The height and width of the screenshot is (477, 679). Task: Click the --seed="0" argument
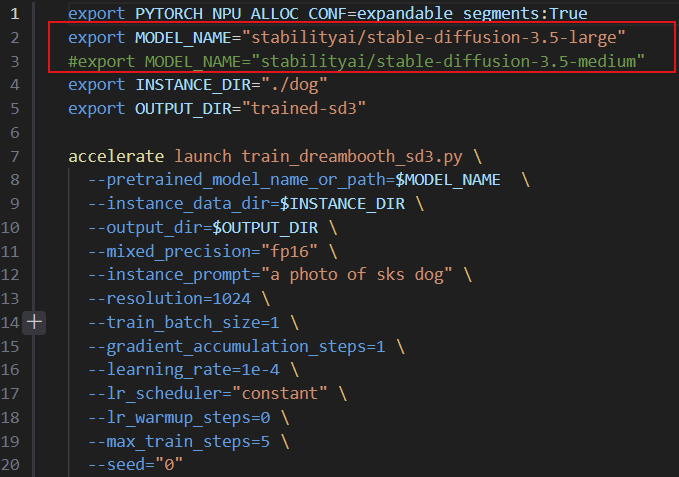pyautogui.click(x=136, y=464)
